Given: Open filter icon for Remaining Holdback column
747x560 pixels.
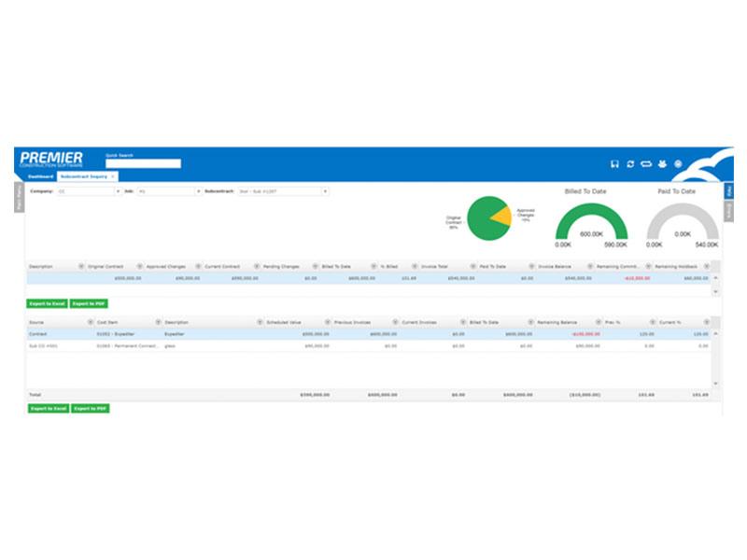Looking at the screenshot, I should click(707, 266).
